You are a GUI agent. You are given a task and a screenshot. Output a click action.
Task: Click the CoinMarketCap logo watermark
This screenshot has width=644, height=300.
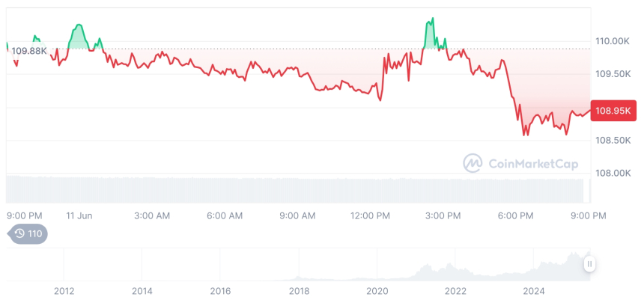point(523,162)
